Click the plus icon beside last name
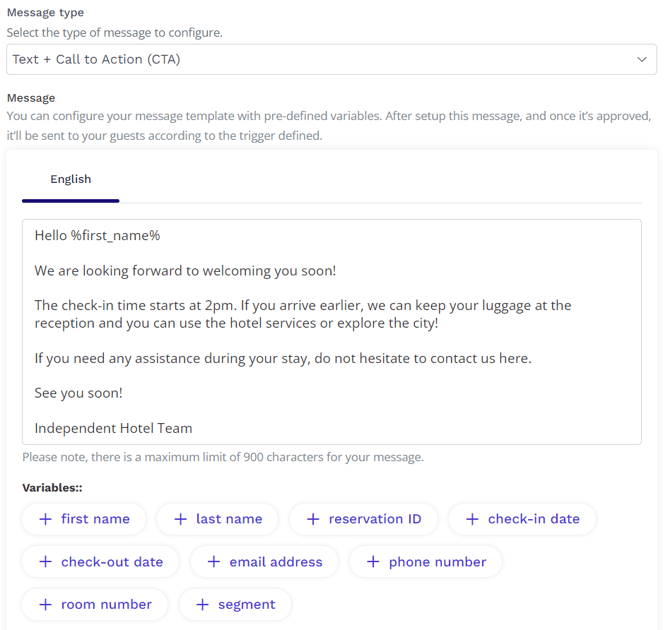 180,519
